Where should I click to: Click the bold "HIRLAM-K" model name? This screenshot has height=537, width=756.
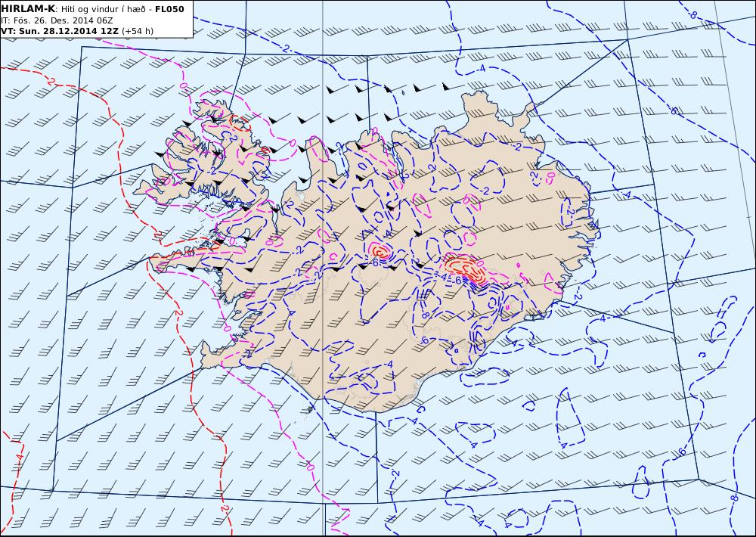tap(28, 9)
